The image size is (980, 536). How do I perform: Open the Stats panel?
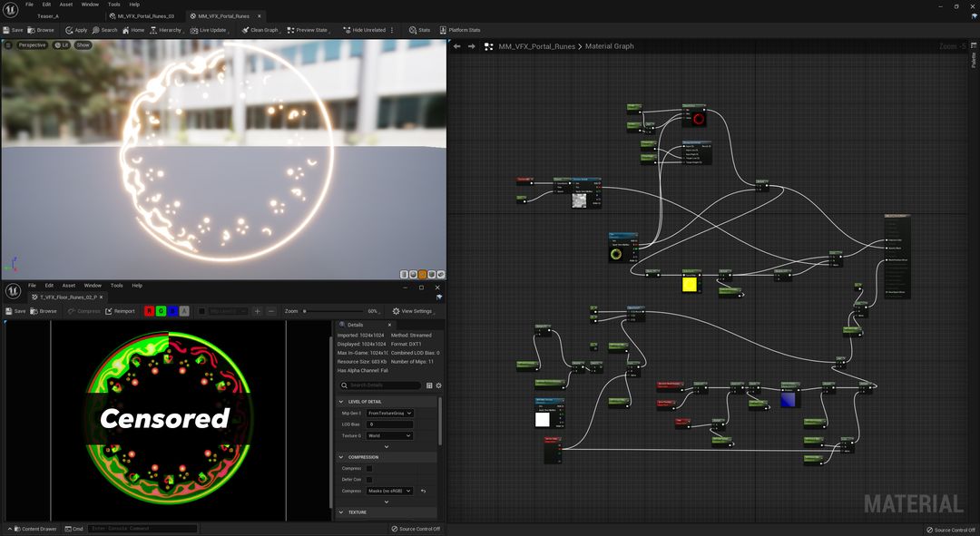coord(419,30)
